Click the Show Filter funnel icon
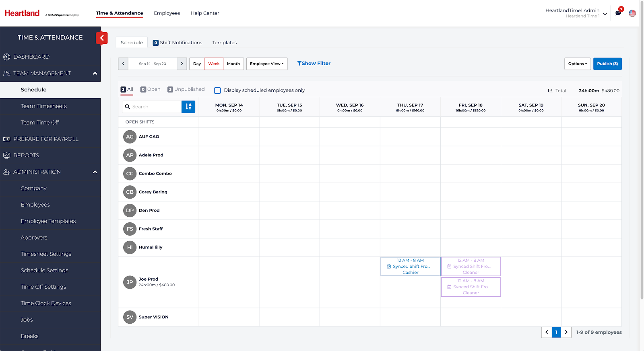The width and height of the screenshot is (644, 351). point(299,64)
